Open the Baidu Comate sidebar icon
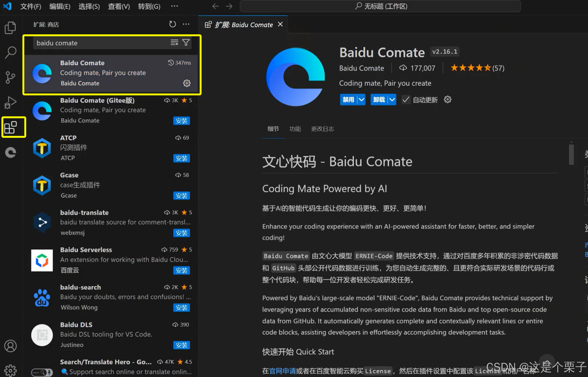The height and width of the screenshot is (377, 588). [10, 153]
